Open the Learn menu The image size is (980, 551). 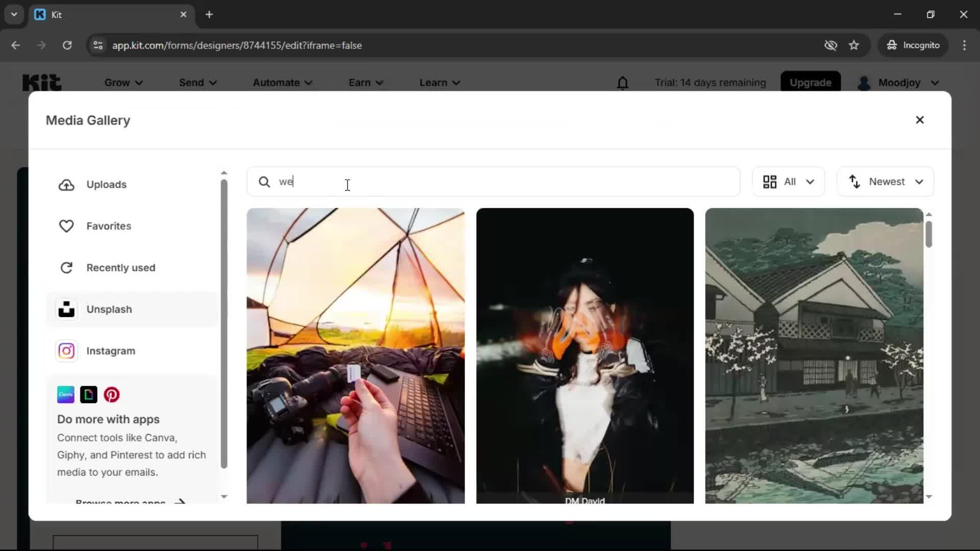(439, 82)
